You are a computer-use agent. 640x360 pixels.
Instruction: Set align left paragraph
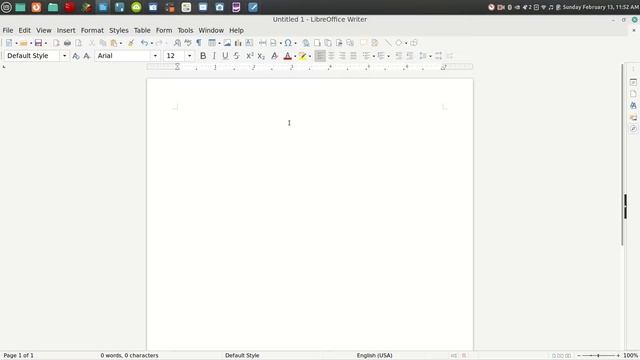click(x=320, y=56)
